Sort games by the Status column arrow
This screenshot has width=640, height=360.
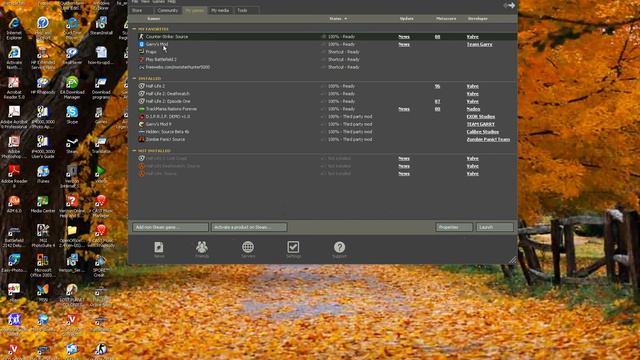click(x=345, y=19)
